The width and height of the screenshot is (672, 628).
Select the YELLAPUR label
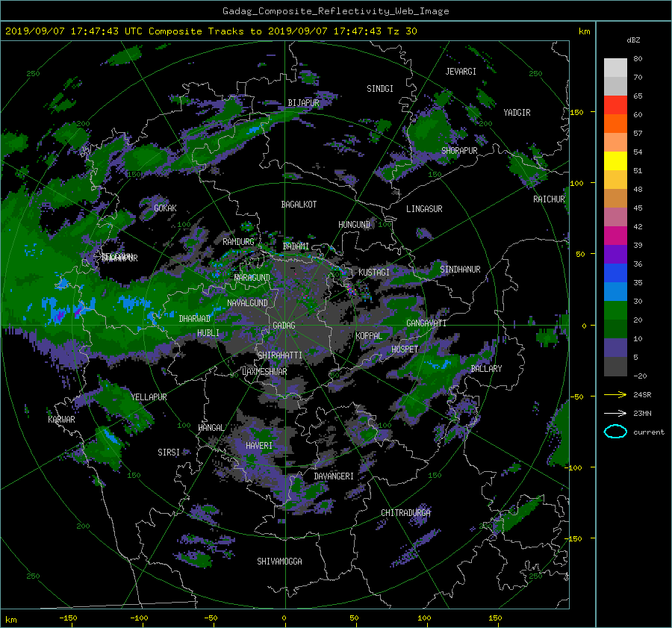[149, 397]
